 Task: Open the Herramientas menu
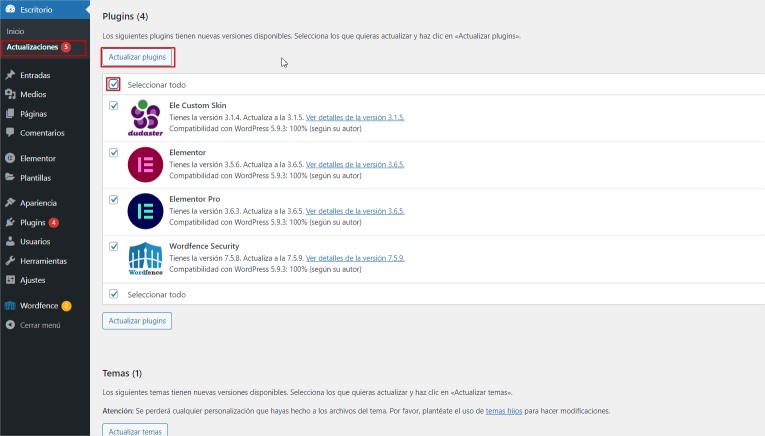45,261
